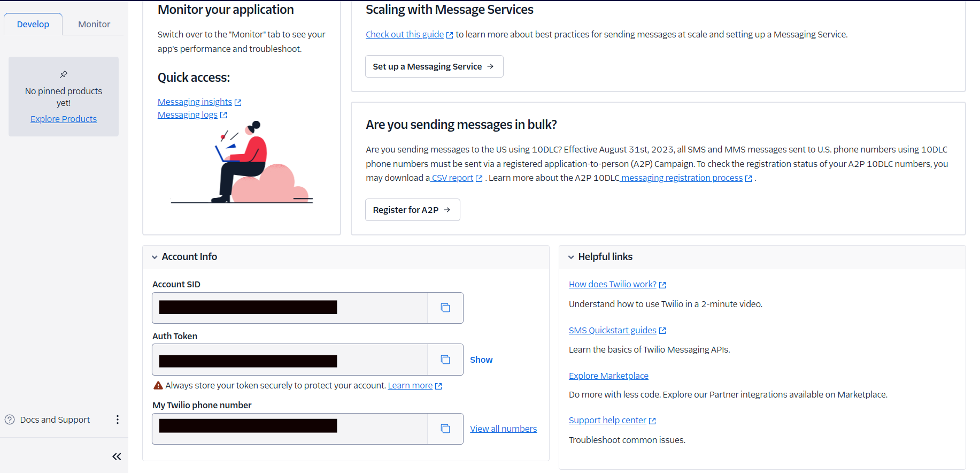
Task: Open the Explore Products link
Action: (64, 119)
